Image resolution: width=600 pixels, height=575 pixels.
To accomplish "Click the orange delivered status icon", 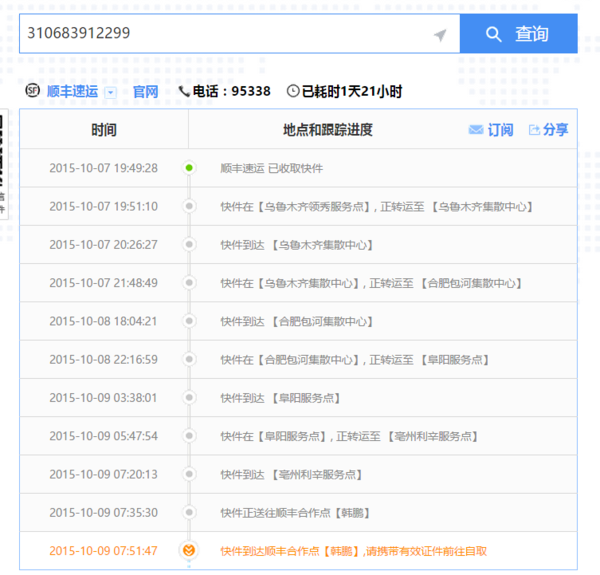I will pos(189,551).
